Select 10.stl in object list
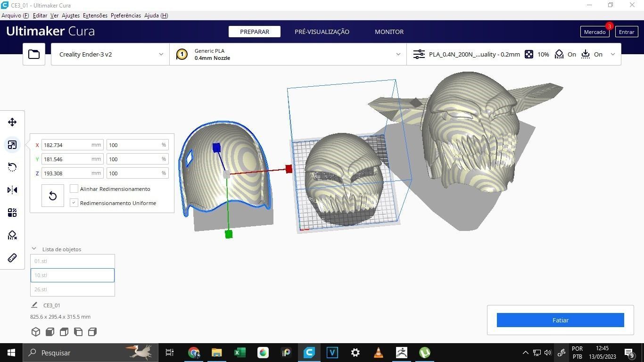 pyautogui.click(x=73, y=275)
